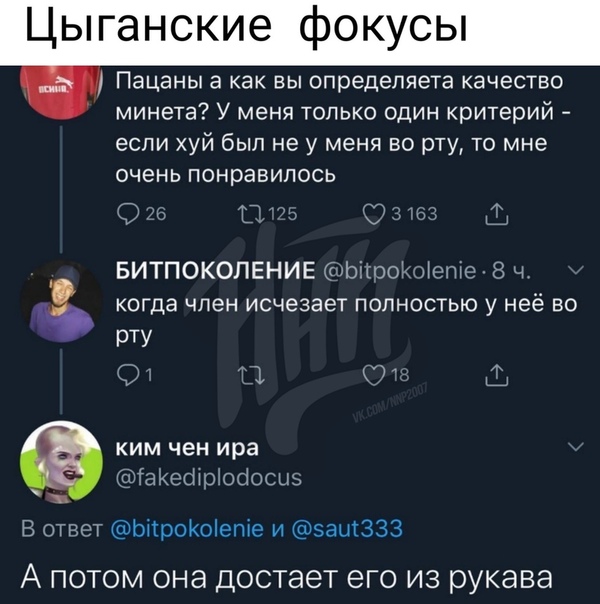
Task: Open the @bitpokolenie handle beside the 8 ч. timestamp
Action: (400, 271)
